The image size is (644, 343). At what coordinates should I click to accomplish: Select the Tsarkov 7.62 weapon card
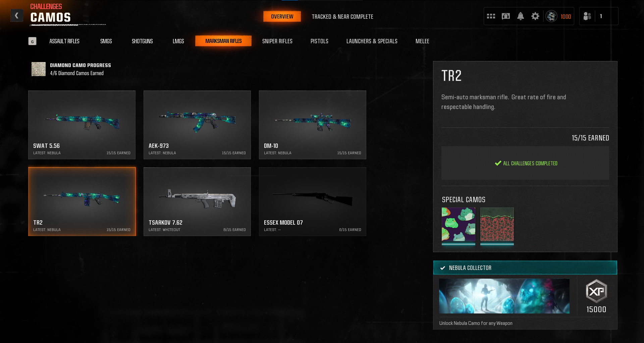(197, 202)
